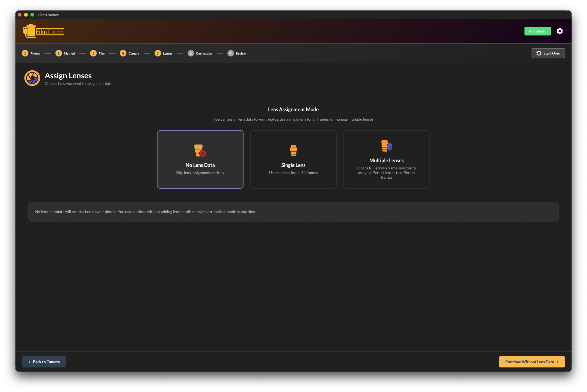The width and height of the screenshot is (587, 392).
Task: Open the settings gear icon
Action: (560, 31)
